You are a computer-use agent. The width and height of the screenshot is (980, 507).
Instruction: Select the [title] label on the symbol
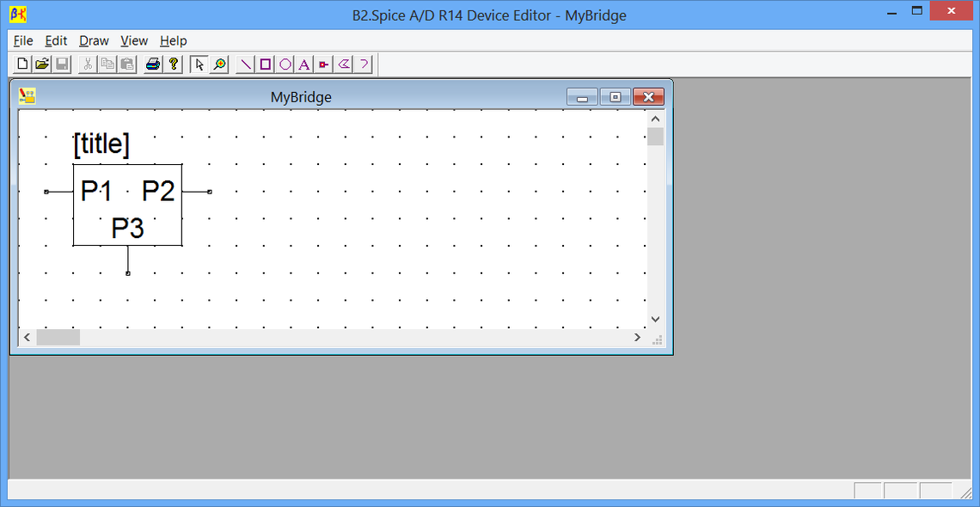101,143
